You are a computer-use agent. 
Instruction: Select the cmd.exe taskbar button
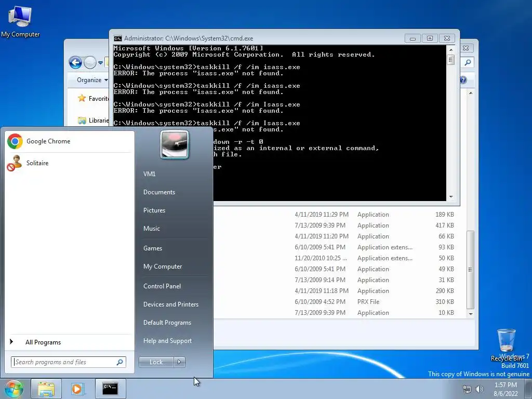(110, 389)
